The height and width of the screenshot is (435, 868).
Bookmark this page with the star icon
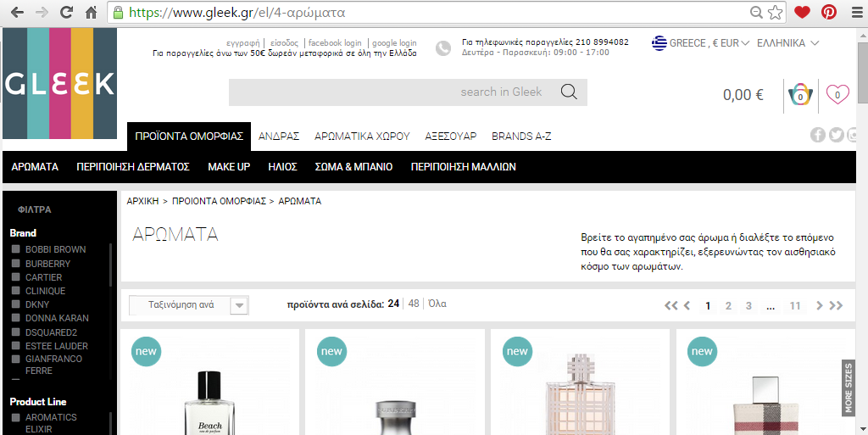point(776,12)
